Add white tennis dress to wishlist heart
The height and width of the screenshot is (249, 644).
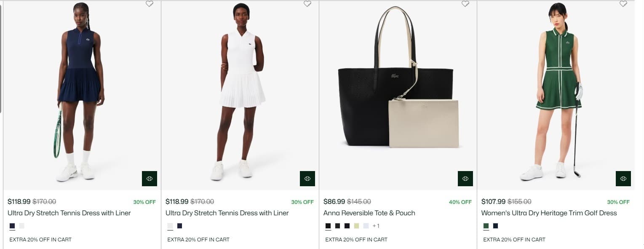coord(307,3)
